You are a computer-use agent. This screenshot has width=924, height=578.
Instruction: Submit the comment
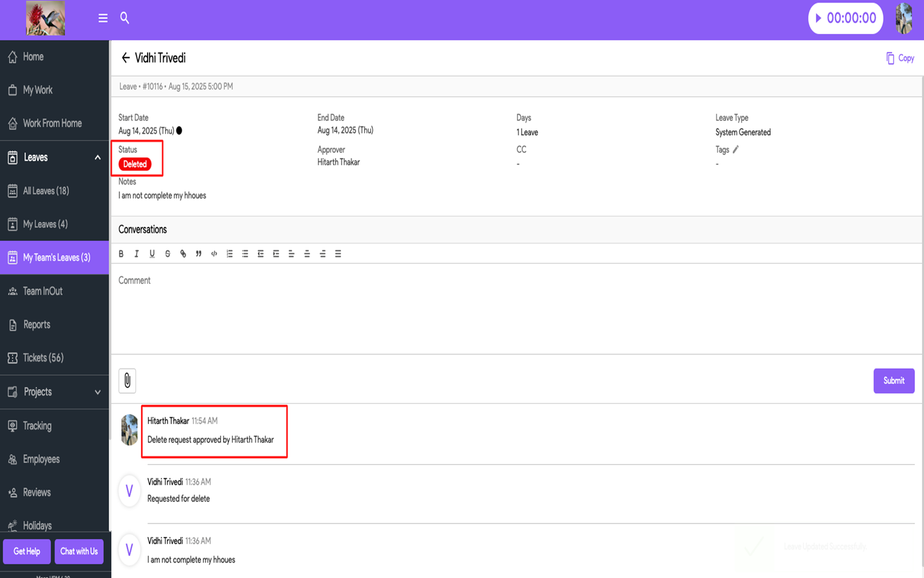click(x=894, y=381)
